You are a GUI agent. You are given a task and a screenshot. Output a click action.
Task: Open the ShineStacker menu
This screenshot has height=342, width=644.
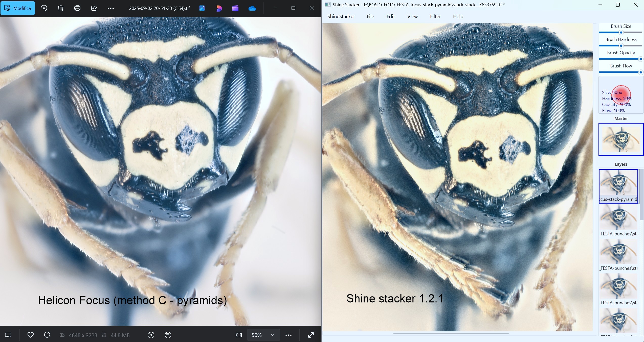pos(341,16)
